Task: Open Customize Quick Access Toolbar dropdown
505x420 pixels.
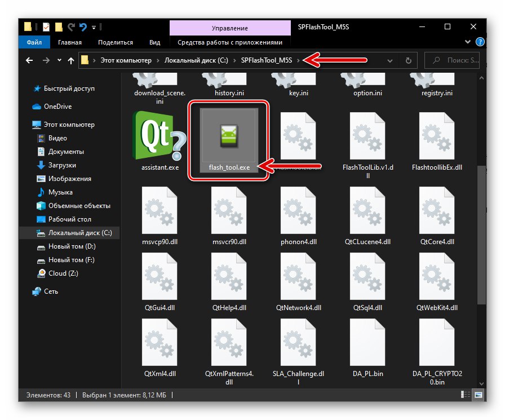Action: click(94, 28)
